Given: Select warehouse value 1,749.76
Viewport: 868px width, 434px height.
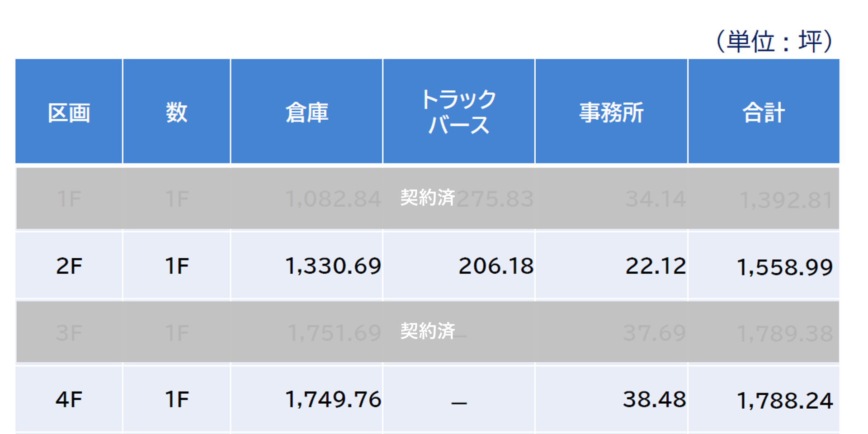Looking at the screenshot, I should coord(333,400).
